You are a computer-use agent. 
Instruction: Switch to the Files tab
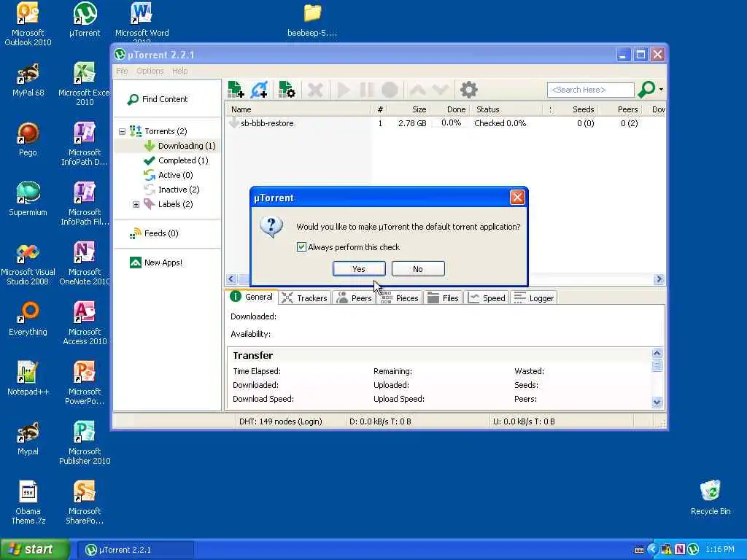point(443,298)
